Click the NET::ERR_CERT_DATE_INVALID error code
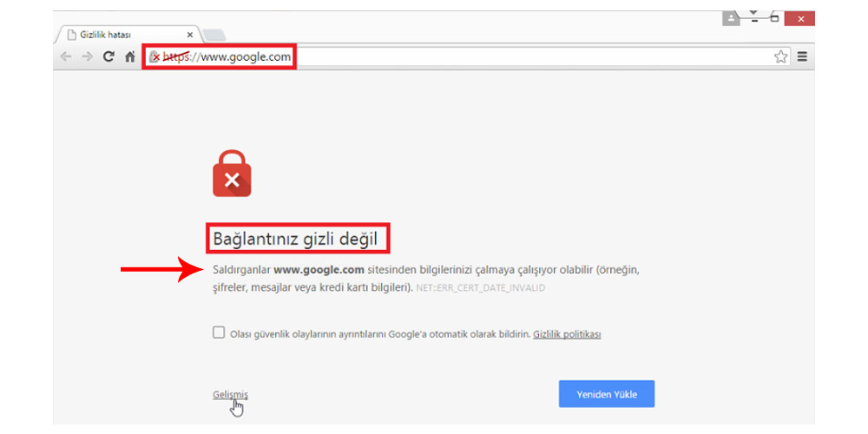The height and width of the screenshot is (434, 868). pyautogui.click(x=481, y=288)
